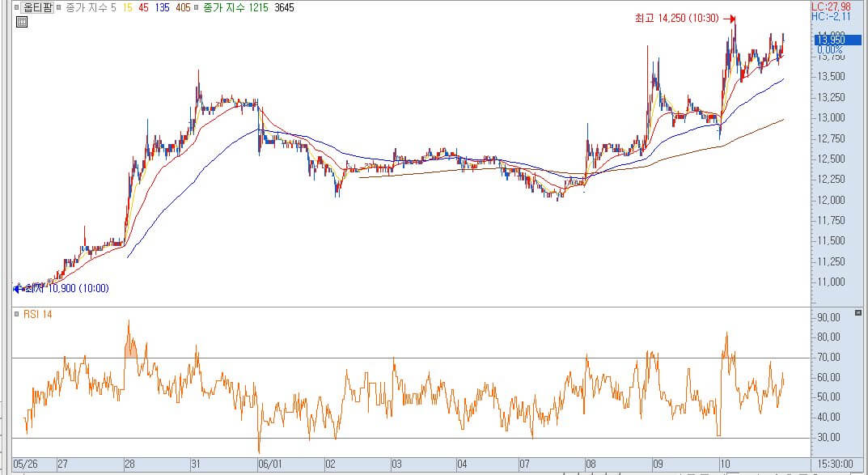Select the black 3645 moving average label

[285, 8]
